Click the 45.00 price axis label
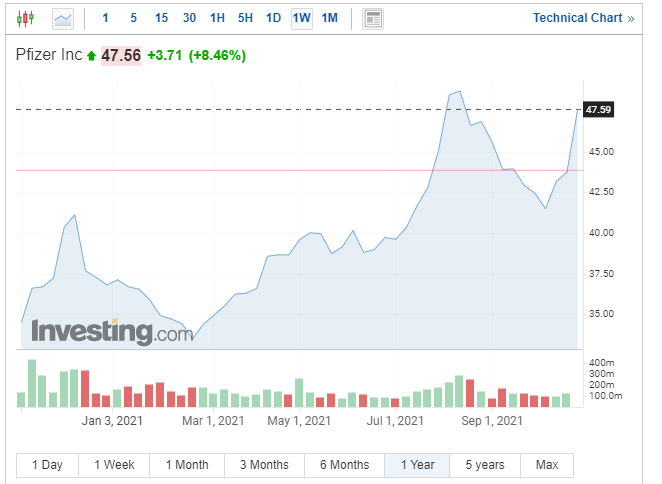Image resolution: width=662 pixels, height=484 pixels. (602, 152)
